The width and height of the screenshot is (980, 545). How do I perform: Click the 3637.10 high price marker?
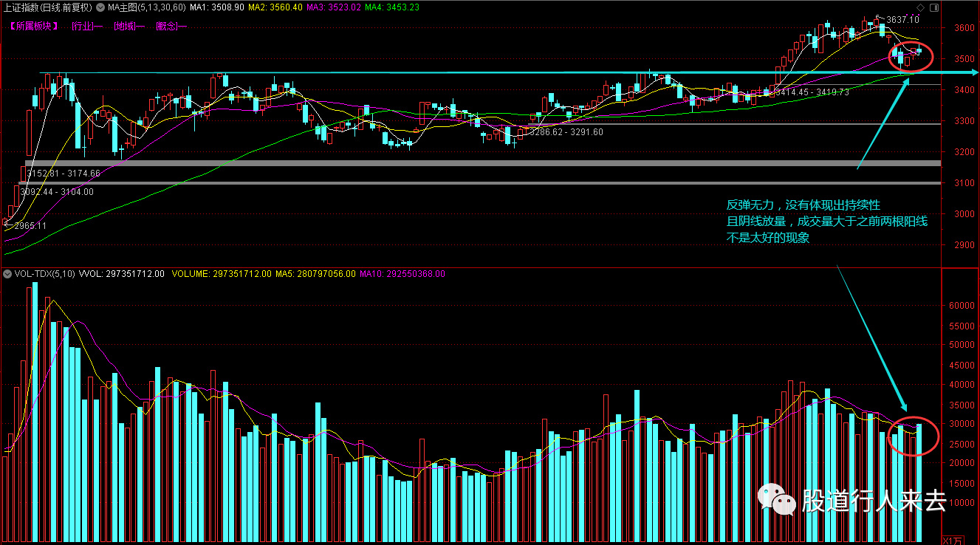pyautogui.click(x=902, y=20)
